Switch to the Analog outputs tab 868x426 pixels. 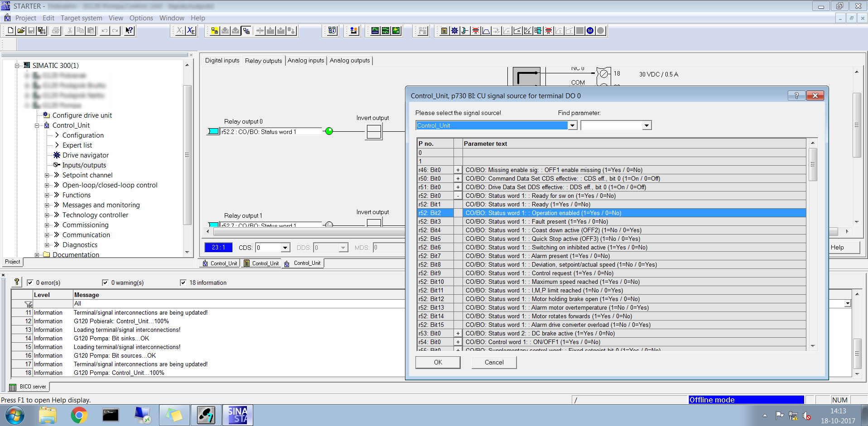(x=350, y=60)
